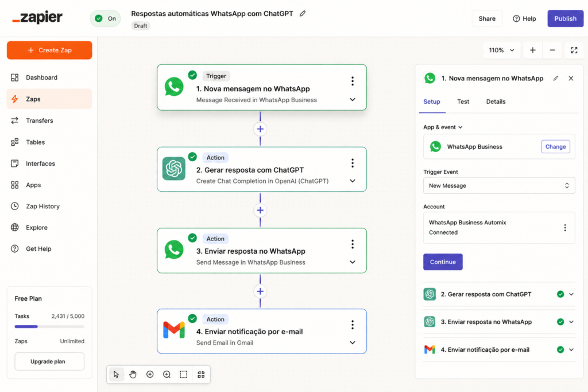The height and width of the screenshot is (392, 588).
Task: Expand step 4 Enviar notificação chevron
Action: coord(353,343)
